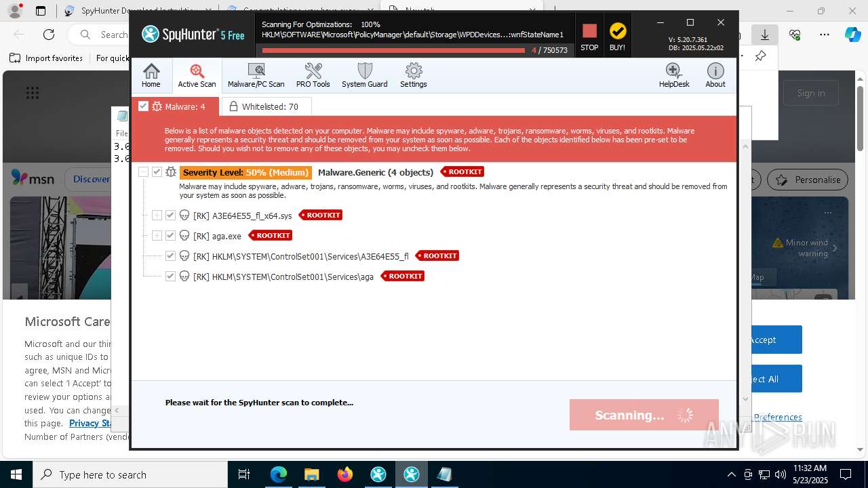The height and width of the screenshot is (488, 868).
Task: Open About SpyHunter info
Action: [715, 75]
